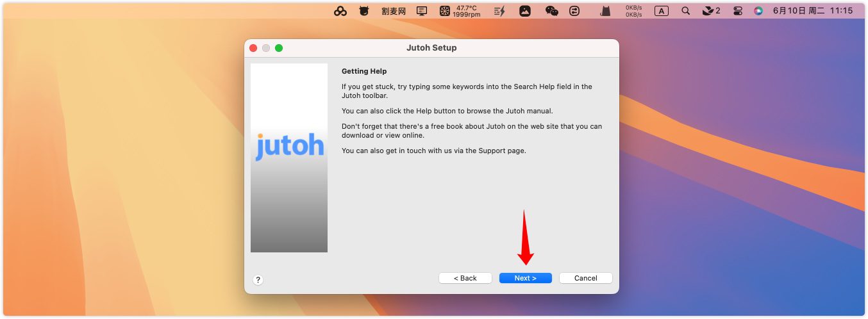The width and height of the screenshot is (868, 319).
Task: Click the Jutoh logo image
Action: 289,146
